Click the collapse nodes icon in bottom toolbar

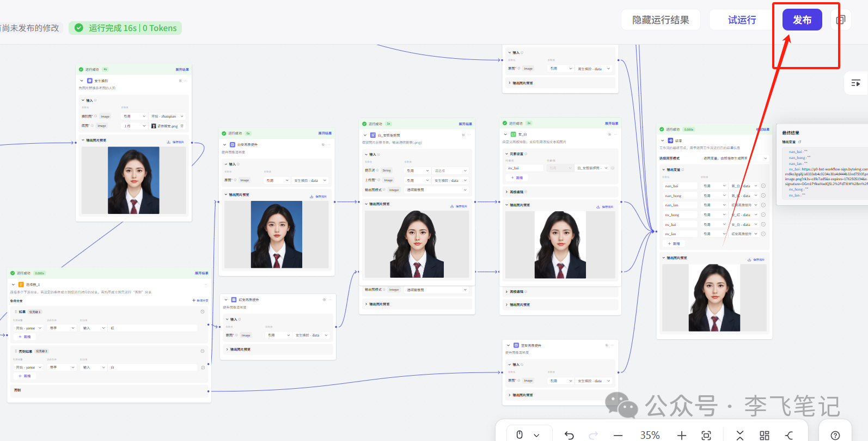coord(739,435)
